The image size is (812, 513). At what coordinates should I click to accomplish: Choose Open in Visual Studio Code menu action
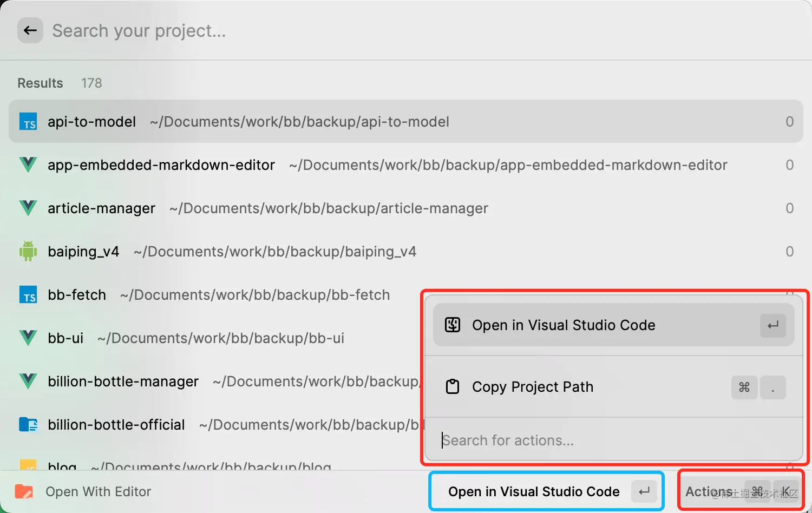click(x=613, y=325)
